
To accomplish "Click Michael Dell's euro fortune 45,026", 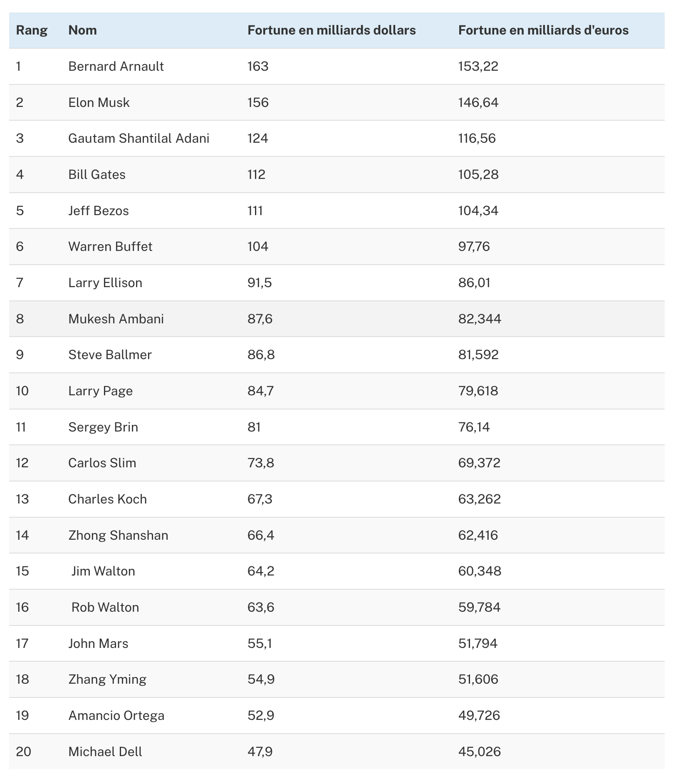I will point(479,752).
